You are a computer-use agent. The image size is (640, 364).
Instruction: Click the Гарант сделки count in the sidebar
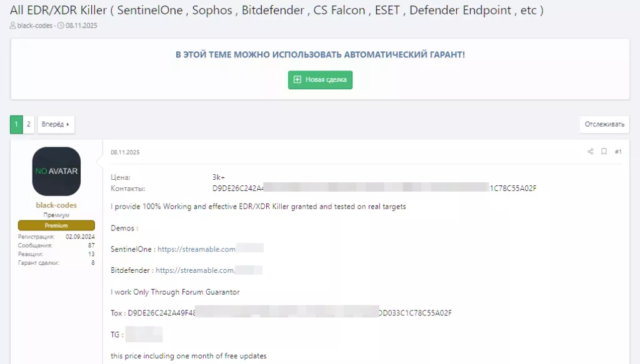tap(92, 263)
